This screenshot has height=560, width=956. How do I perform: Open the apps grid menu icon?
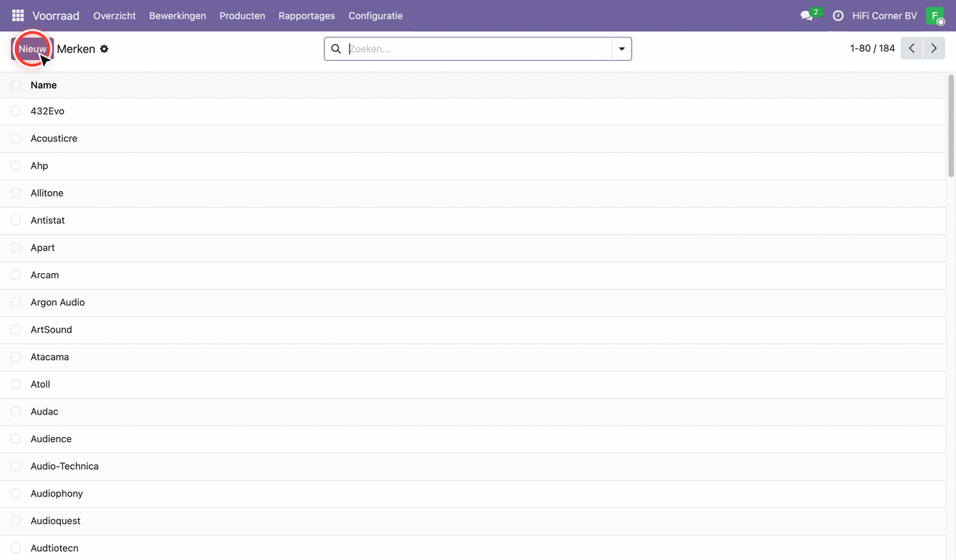pos(18,15)
